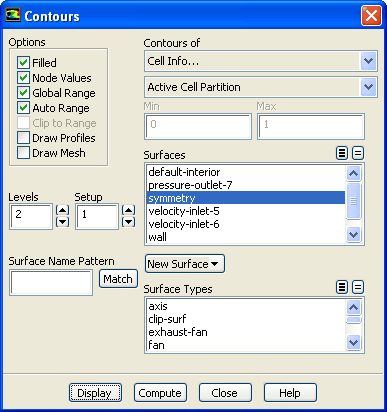Select axis in Surface Types
387x412 pixels.
tap(246, 306)
